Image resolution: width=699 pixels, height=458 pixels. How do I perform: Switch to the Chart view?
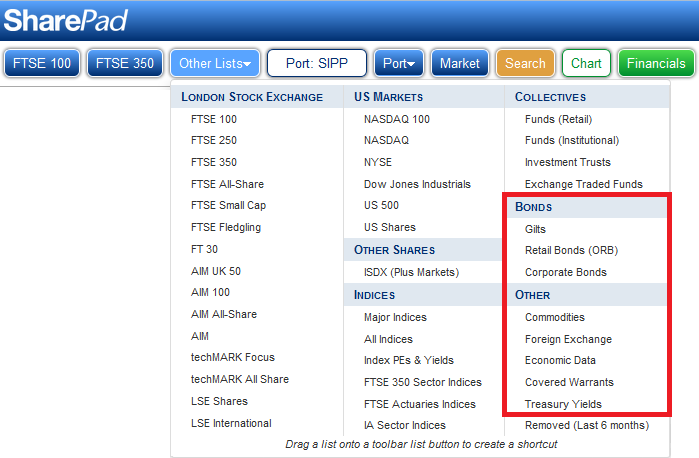586,63
